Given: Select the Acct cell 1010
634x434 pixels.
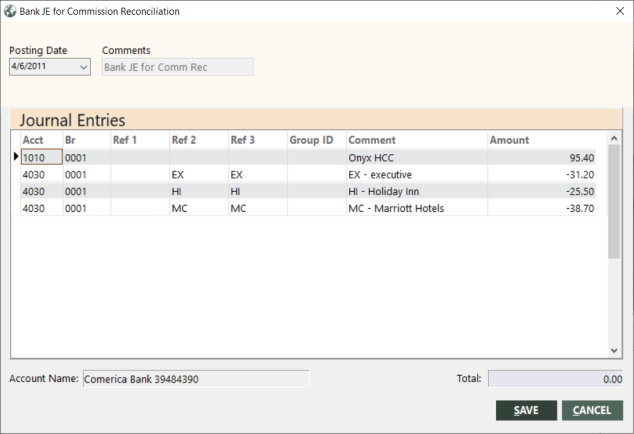Looking at the screenshot, I should [x=42, y=157].
